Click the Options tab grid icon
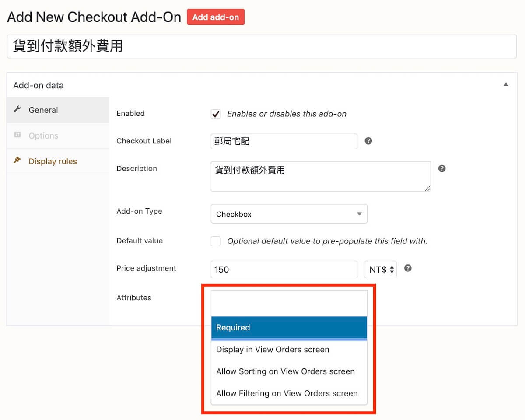525x420 pixels. click(17, 135)
